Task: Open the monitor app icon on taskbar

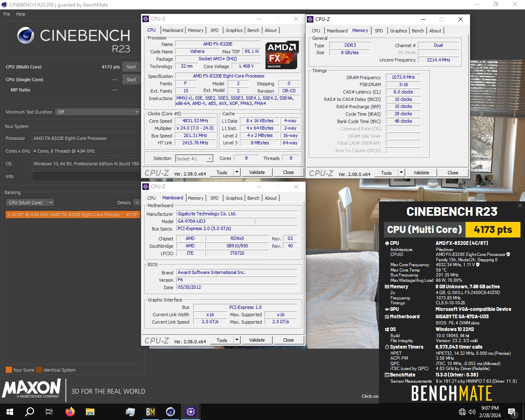Action: (130, 411)
